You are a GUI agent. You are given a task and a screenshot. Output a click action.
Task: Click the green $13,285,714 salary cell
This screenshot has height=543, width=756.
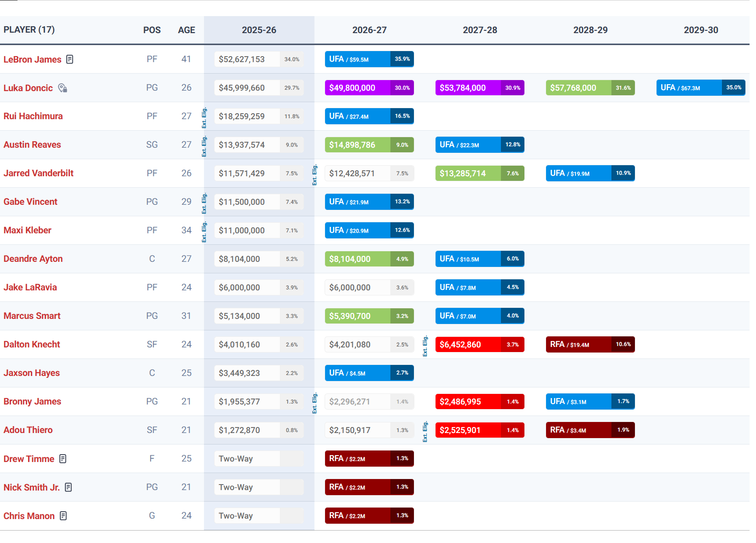[x=480, y=173]
